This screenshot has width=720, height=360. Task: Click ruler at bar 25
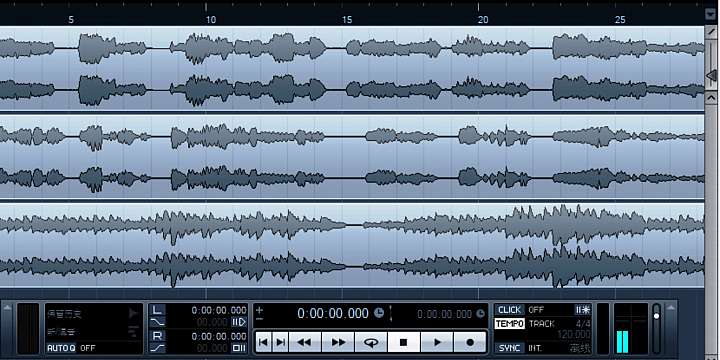click(620, 20)
